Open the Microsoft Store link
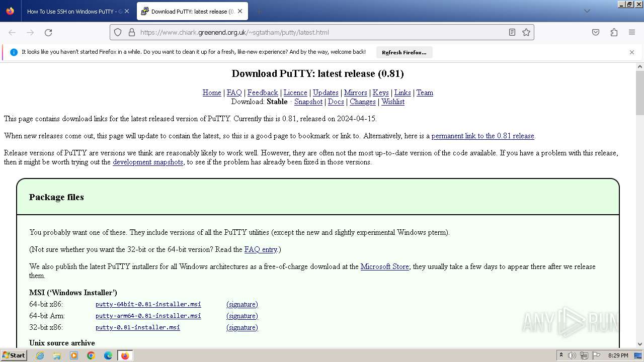644x362 pixels. point(385,266)
